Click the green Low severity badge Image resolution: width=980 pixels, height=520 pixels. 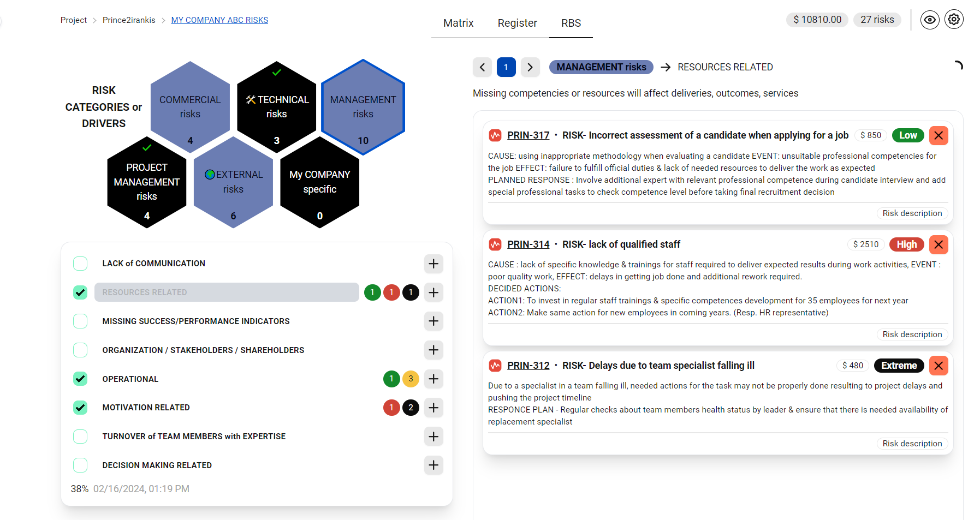coord(908,135)
